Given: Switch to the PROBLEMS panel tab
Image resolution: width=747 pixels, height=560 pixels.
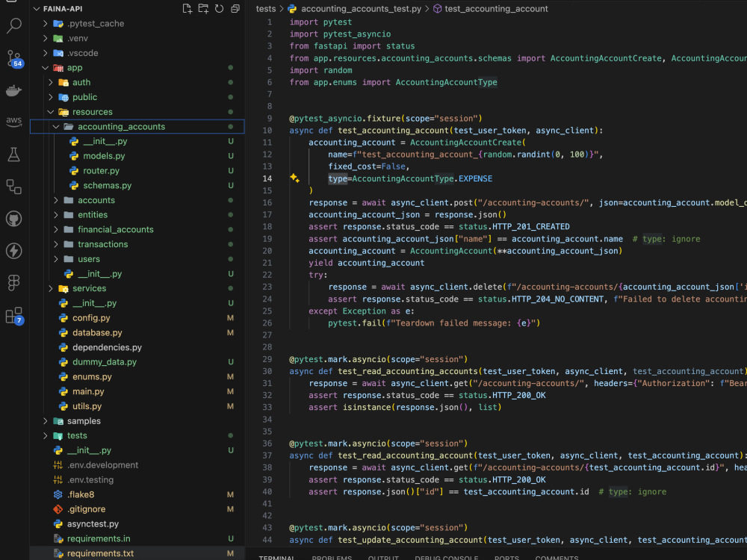Looking at the screenshot, I should (332, 557).
